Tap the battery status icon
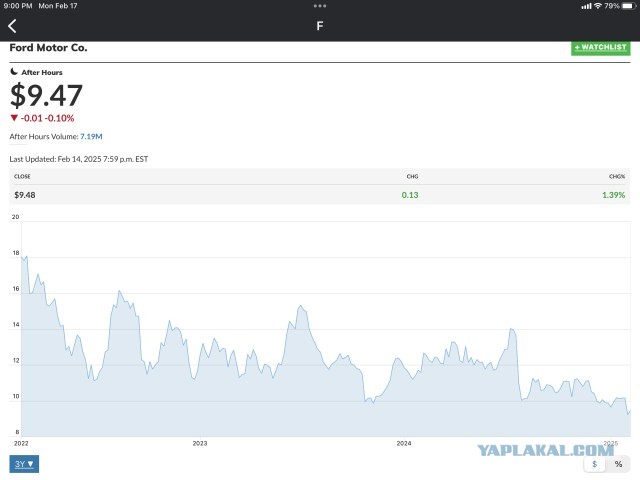 [629, 6]
